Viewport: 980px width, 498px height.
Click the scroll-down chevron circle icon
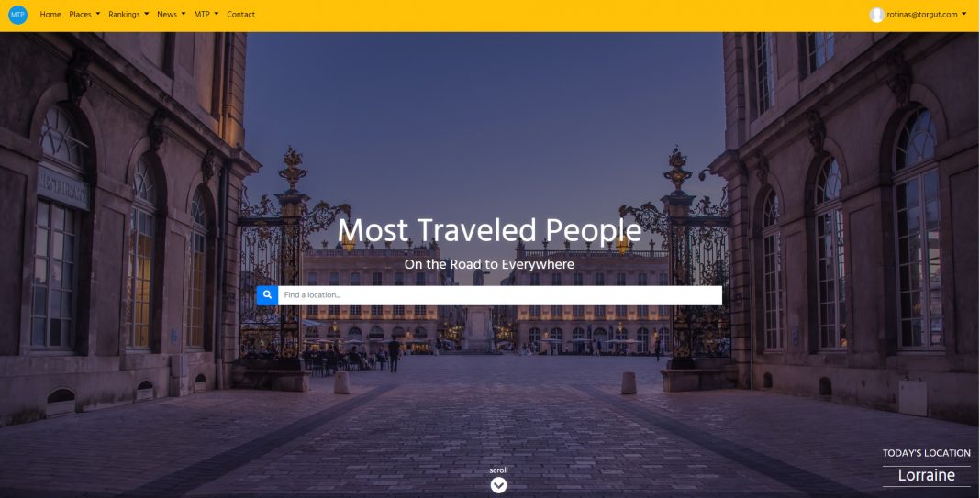tap(498, 485)
